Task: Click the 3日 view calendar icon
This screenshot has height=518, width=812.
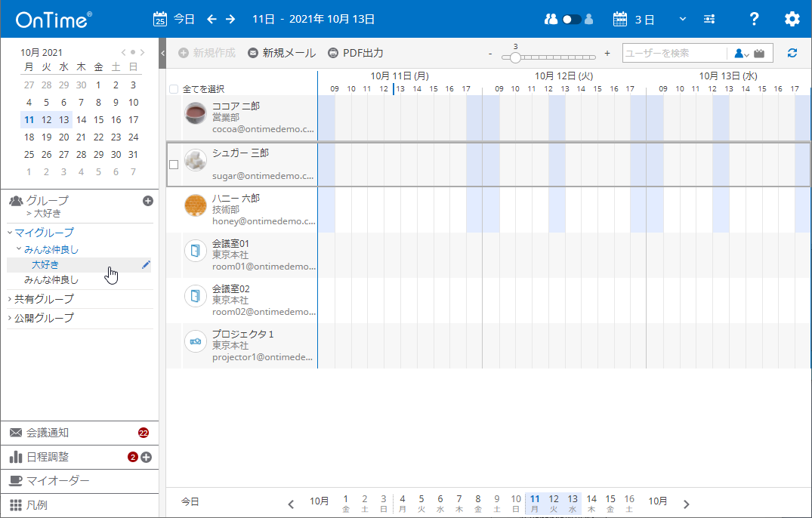Action: click(x=620, y=19)
